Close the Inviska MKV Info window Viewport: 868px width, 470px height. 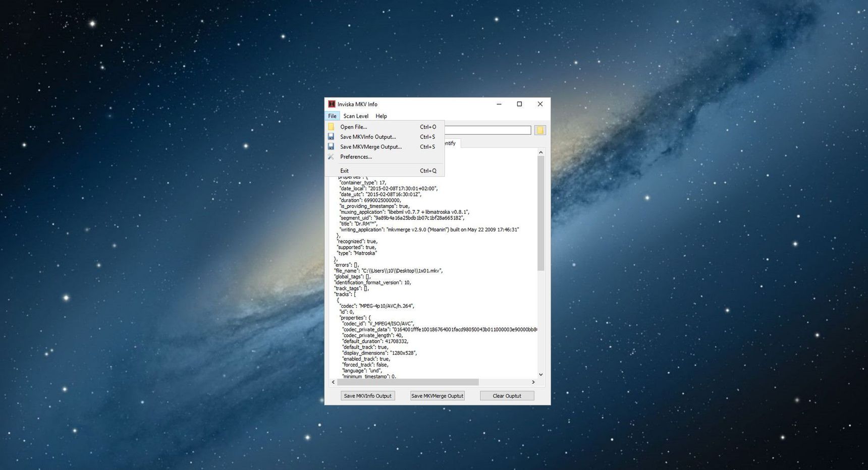point(540,104)
